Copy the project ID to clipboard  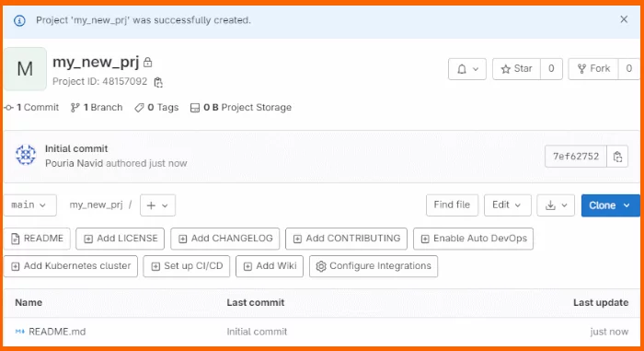tap(158, 82)
